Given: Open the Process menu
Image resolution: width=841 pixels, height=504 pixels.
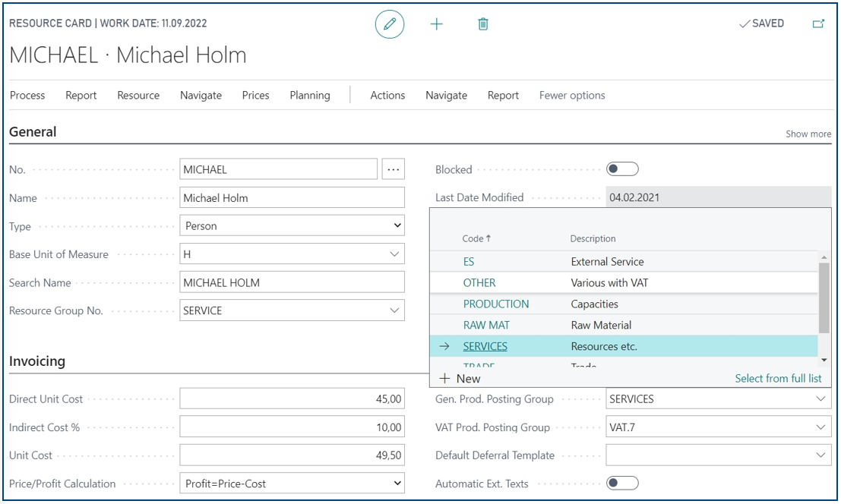Looking at the screenshot, I should pyautogui.click(x=27, y=96).
